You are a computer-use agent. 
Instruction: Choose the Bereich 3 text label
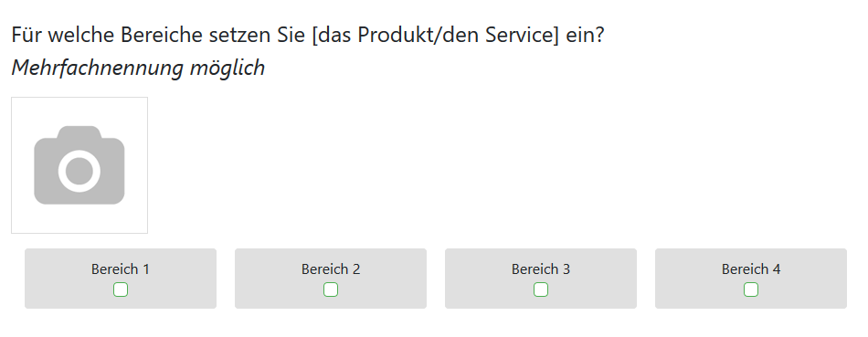(x=541, y=269)
